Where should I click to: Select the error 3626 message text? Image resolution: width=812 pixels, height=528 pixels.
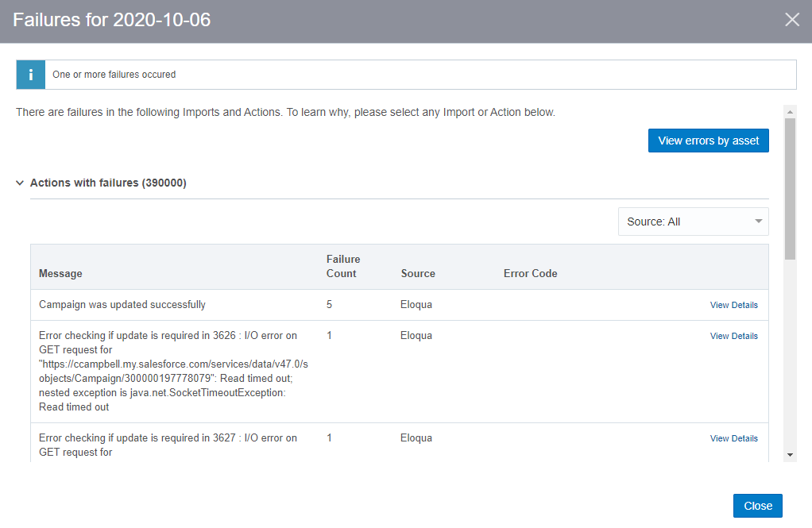168,371
